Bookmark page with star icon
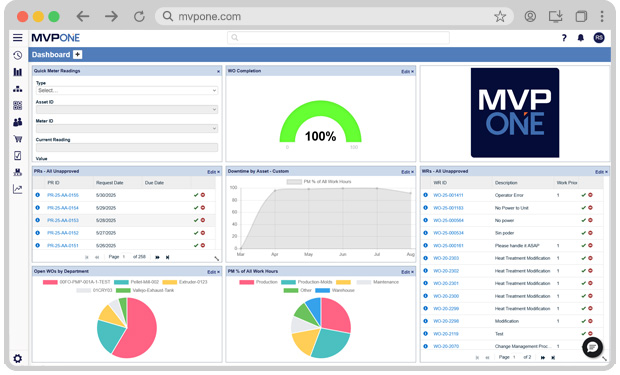This screenshot has width=620, height=375. click(500, 16)
